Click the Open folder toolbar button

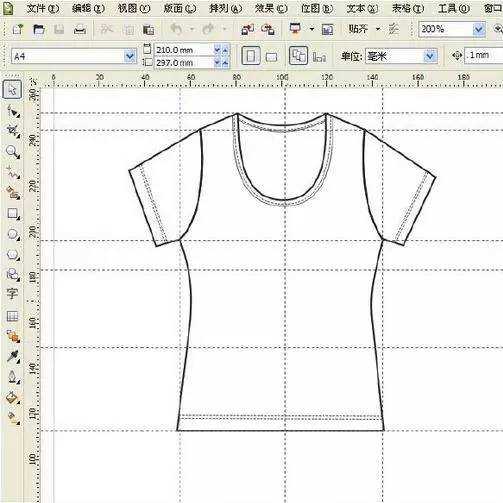pyautogui.click(x=39, y=30)
